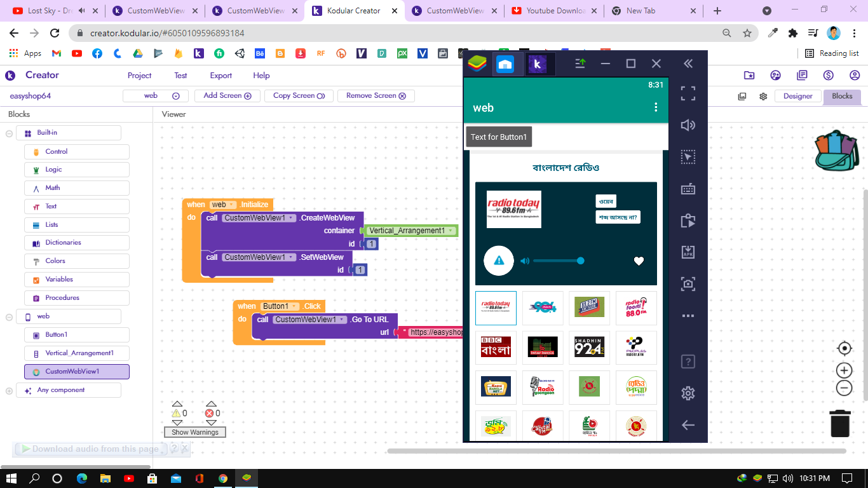The width and height of the screenshot is (868, 488).
Task: Bookmark page with the star icon
Action: pyautogui.click(x=747, y=33)
